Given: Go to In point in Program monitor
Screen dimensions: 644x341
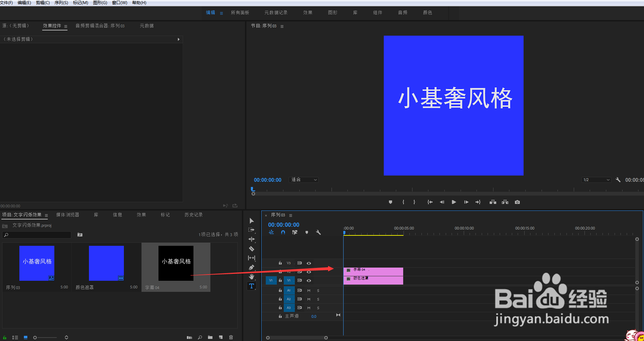Looking at the screenshot, I should click(430, 202).
